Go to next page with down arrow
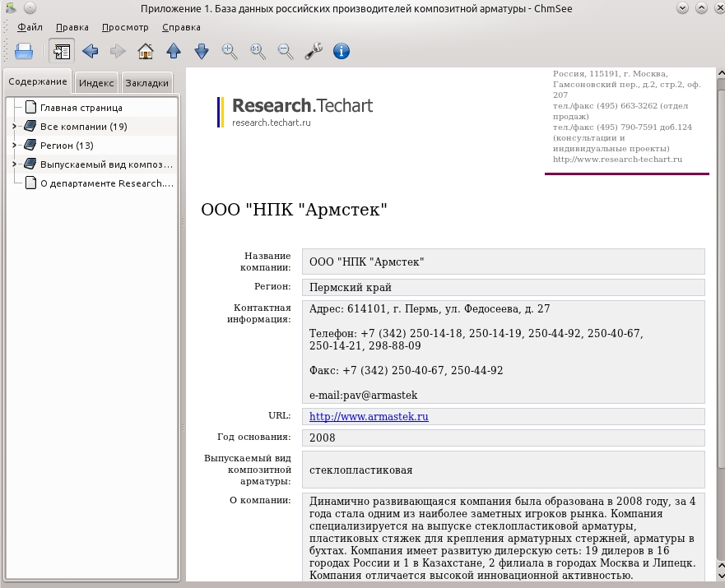 (202, 51)
